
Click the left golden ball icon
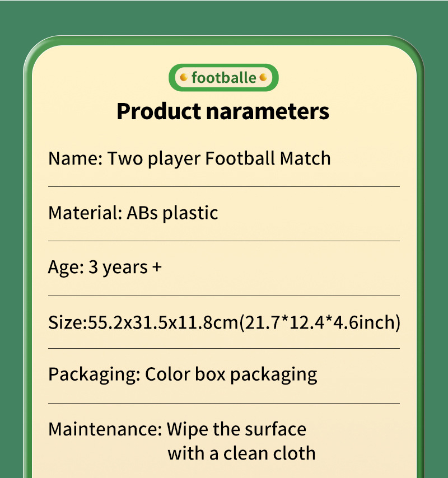click(x=183, y=78)
